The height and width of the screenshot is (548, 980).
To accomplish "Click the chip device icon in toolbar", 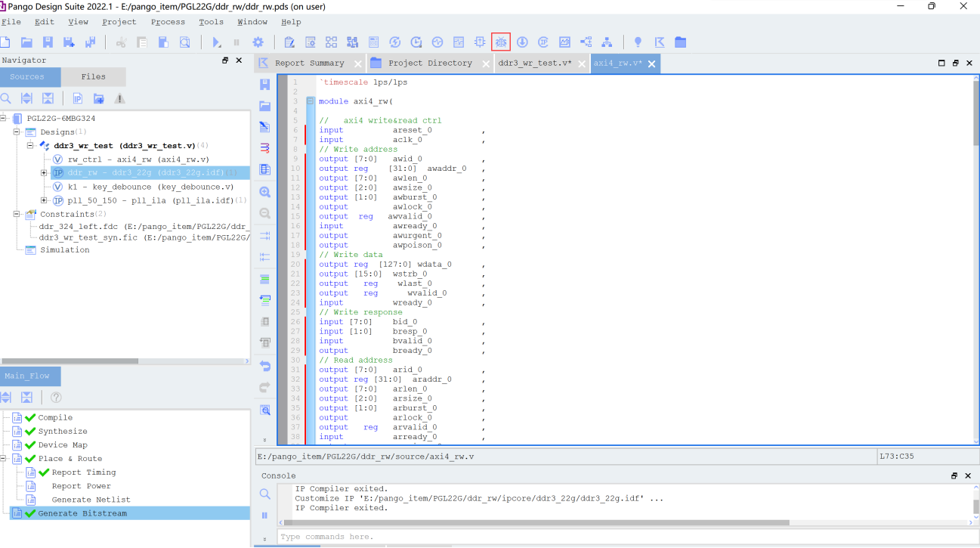I will click(x=480, y=42).
